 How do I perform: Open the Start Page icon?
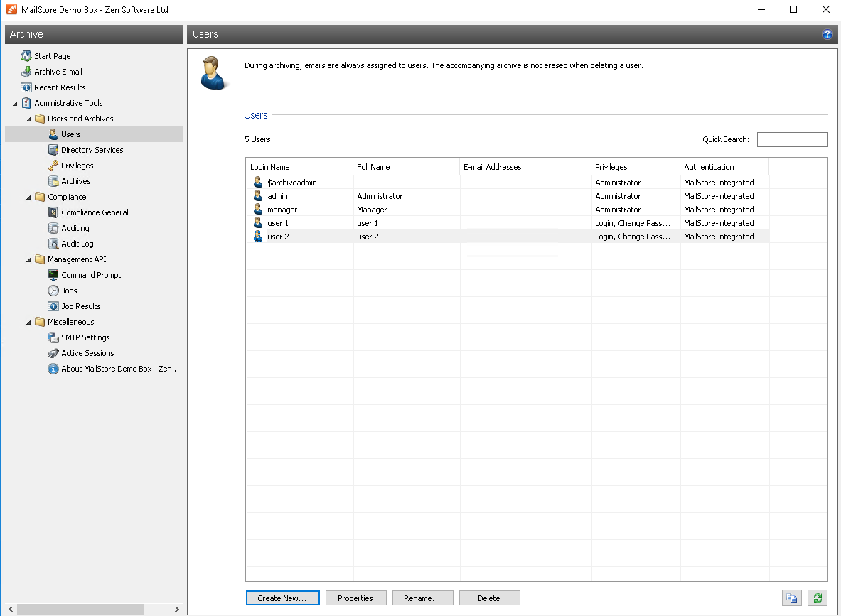click(x=26, y=55)
